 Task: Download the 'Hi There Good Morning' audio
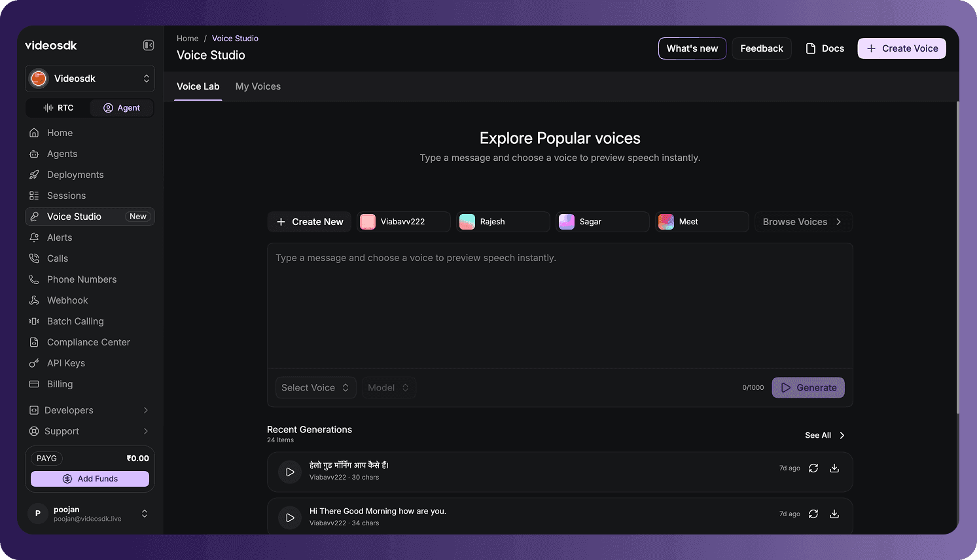click(834, 514)
